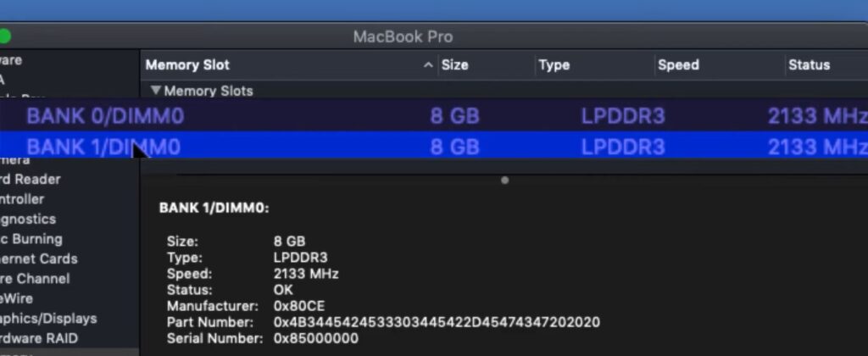Collapse the Memory Slots disclosure triangle

(x=155, y=91)
